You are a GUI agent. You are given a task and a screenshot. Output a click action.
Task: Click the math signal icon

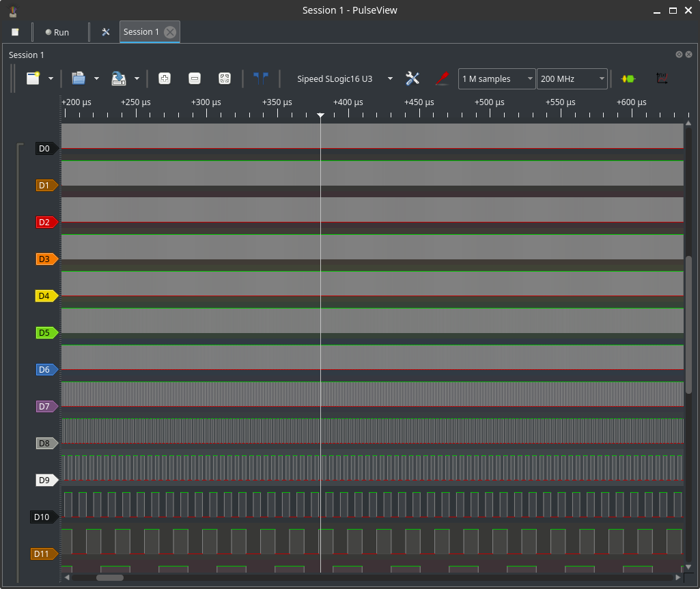coord(661,78)
